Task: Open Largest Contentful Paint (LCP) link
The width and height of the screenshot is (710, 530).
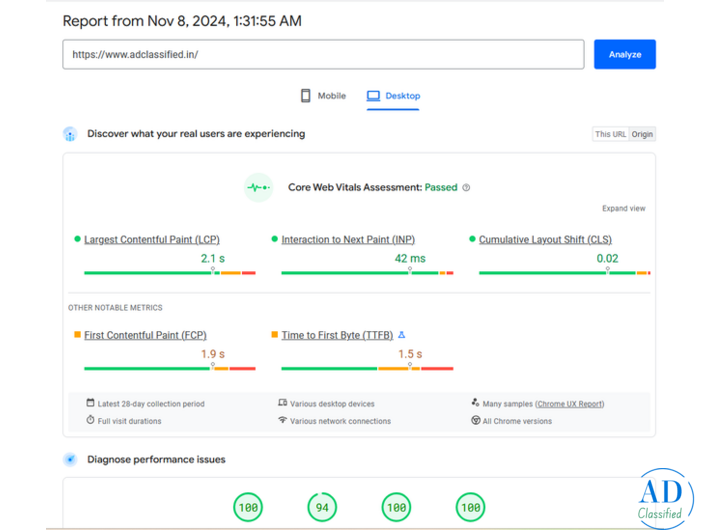Action: (152, 239)
